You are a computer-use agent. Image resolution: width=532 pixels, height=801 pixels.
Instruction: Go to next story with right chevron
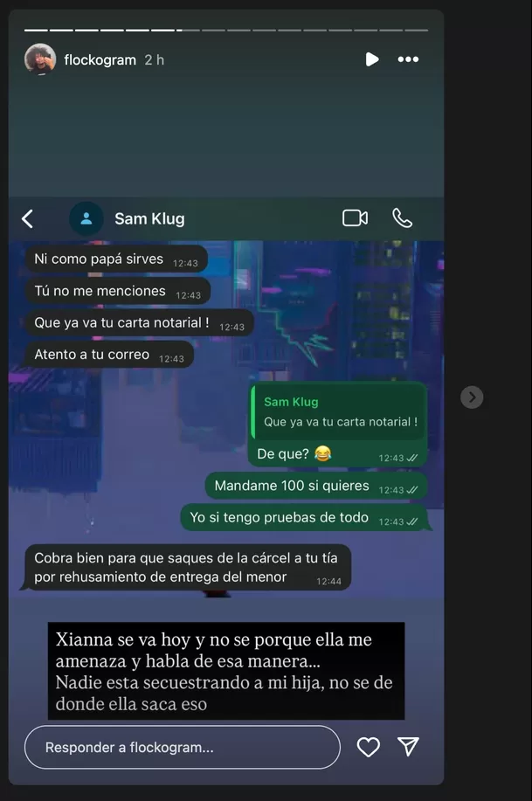tap(472, 397)
